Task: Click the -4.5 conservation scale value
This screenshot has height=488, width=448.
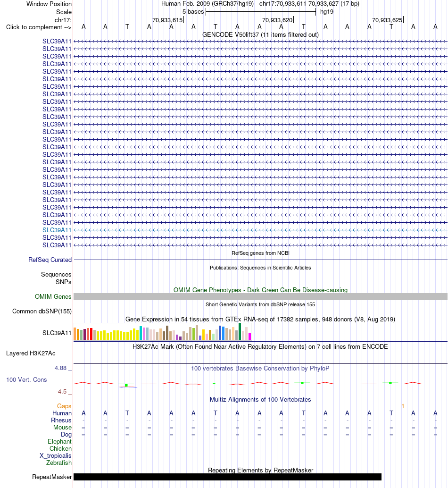Action: [x=61, y=392]
